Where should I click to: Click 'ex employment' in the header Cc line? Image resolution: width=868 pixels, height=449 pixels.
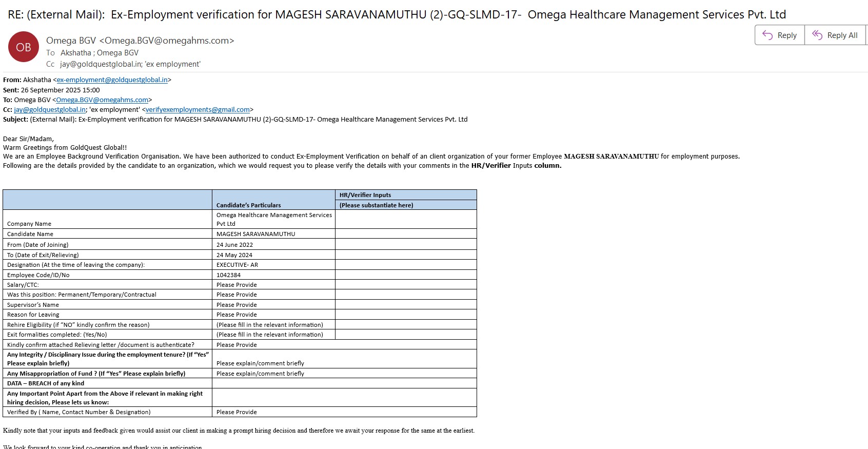(x=173, y=64)
